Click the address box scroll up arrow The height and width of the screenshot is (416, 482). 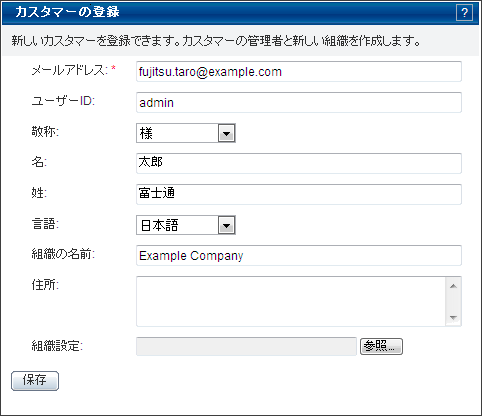click(453, 286)
